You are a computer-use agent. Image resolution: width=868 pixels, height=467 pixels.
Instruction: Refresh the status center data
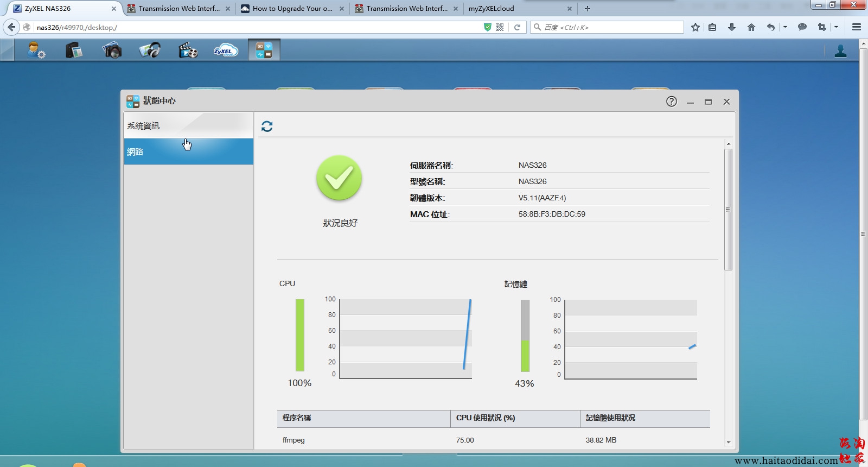tap(267, 127)
